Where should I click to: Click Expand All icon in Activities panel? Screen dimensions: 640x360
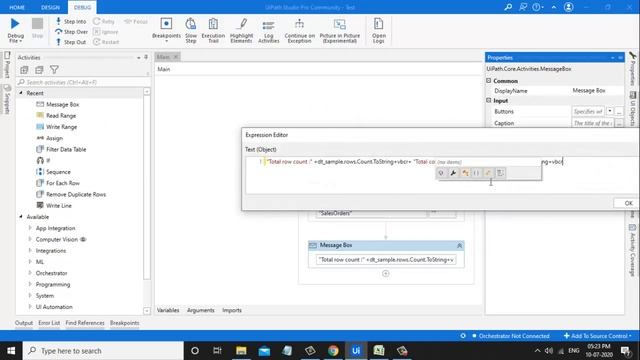coord(24,70)
